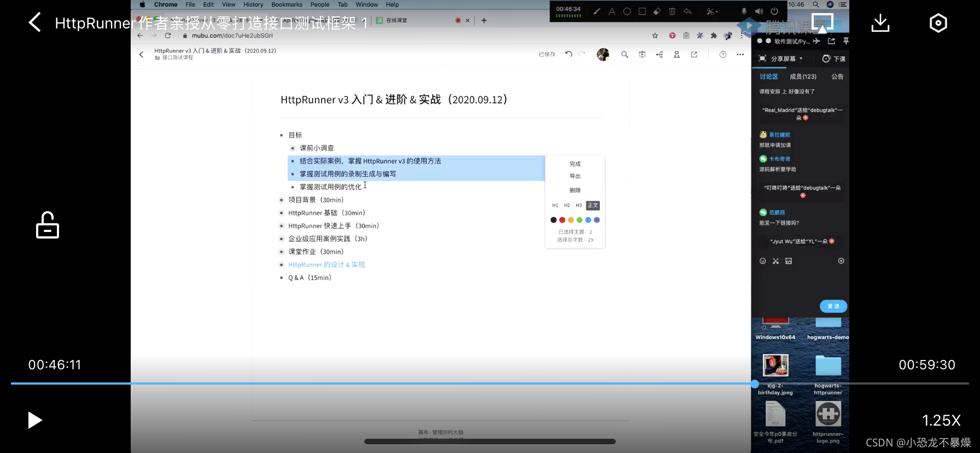Open the Bookmarks menu
Screen dimensions: 980x453
click(287, 4)
